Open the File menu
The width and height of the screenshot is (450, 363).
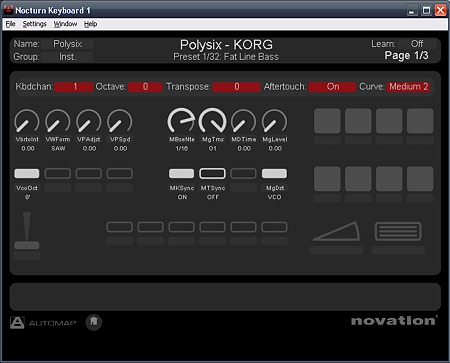tap(10, 24)
